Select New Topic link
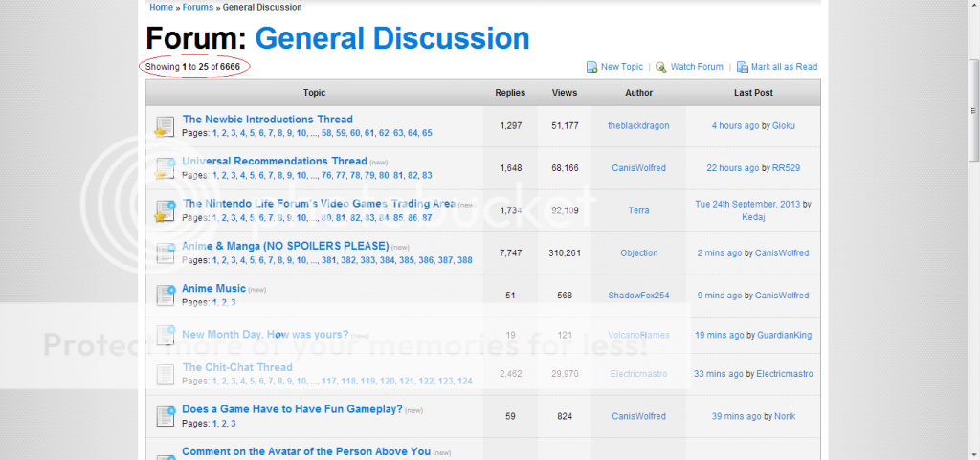 point(621,67)
